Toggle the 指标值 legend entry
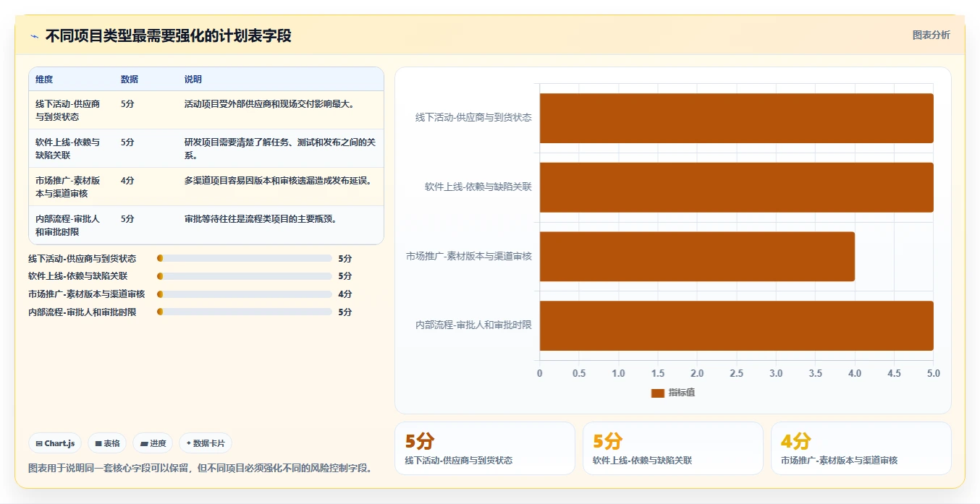 tap(673, 393)
